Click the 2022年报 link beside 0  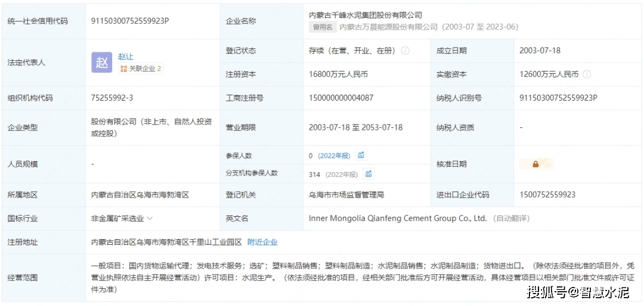(334, 156)
